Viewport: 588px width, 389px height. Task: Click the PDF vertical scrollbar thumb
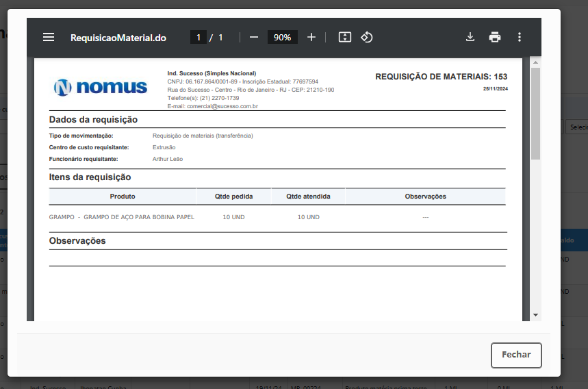coord(535,114)
